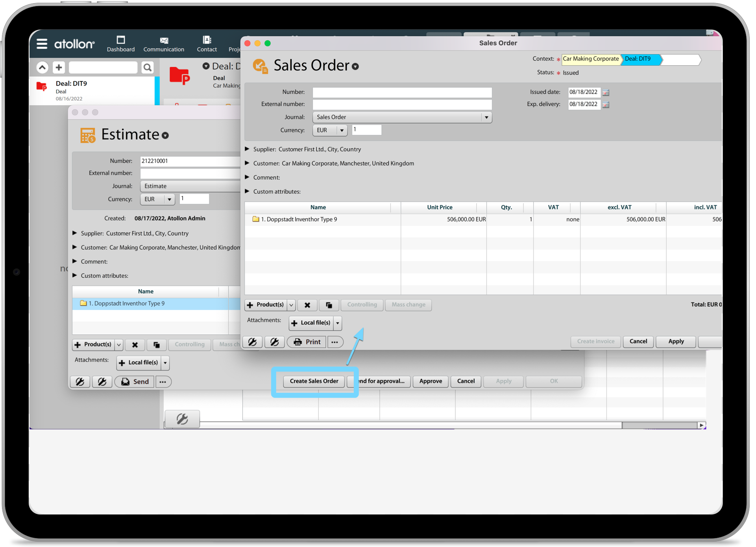Viewport: 756px width, 547px height.
Task: Open Exp. delivery calendar picker
Action: click(x=606, y=105)
